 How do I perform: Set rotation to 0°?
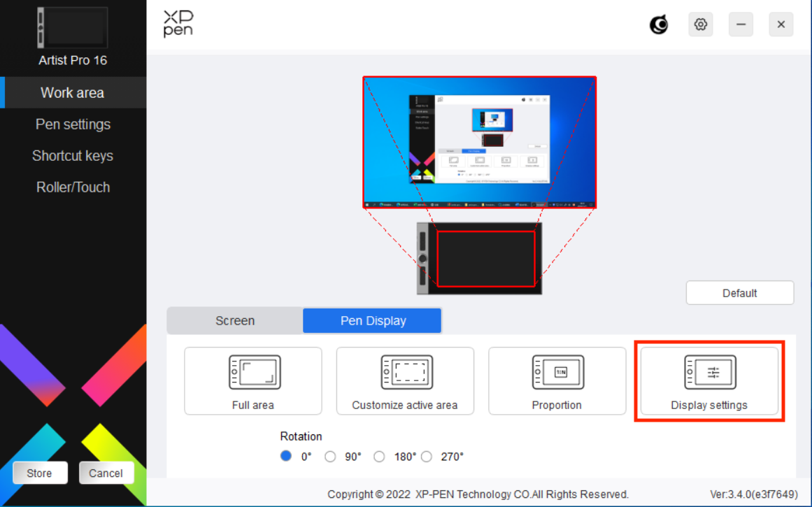[286, 456]
